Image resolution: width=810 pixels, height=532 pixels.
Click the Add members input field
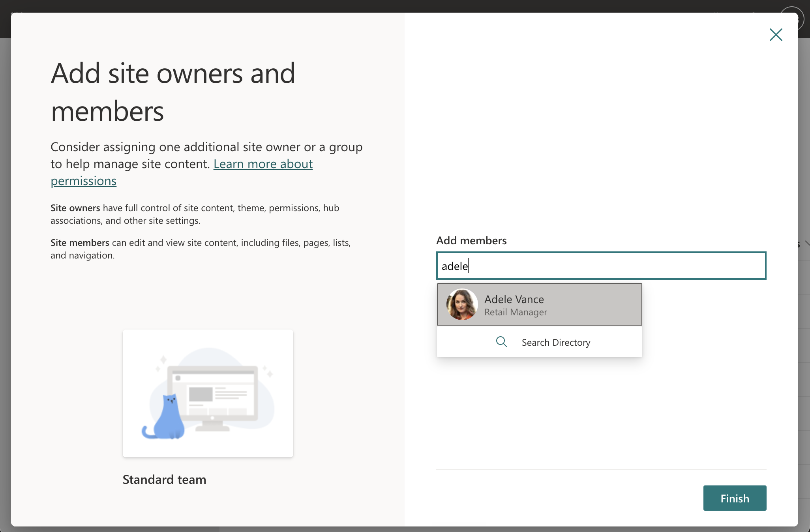click(601, 266)
